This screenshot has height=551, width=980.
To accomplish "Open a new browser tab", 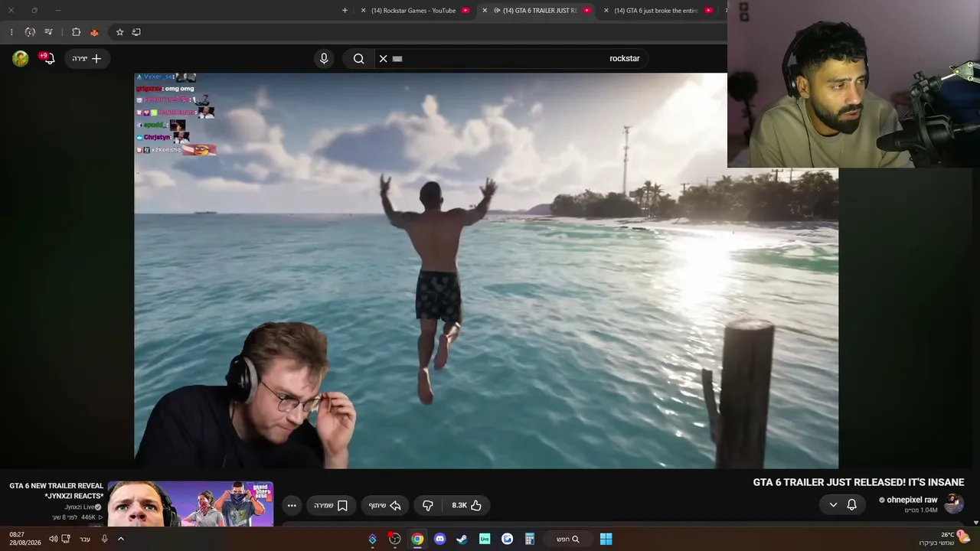I will click(345, 10).
